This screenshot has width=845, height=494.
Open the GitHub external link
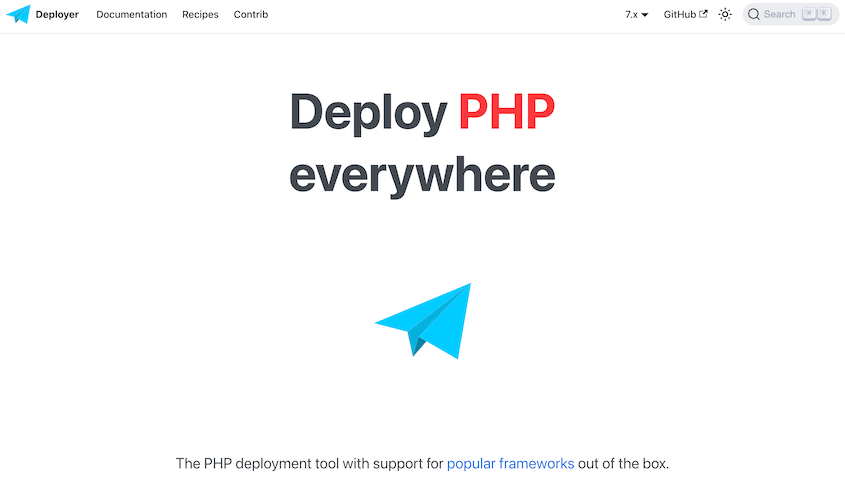click(685, 15)
